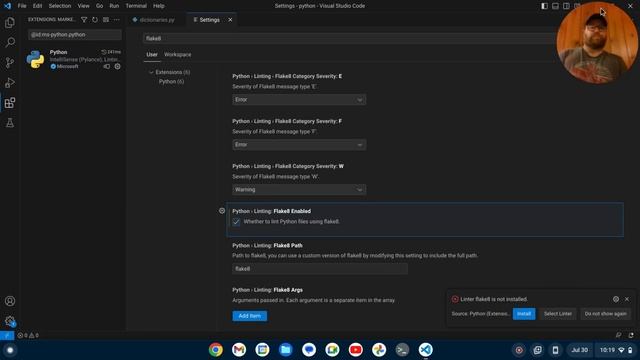Screen dimensions: 640x360
Task: Toggle panel layout icon in title bar
Action: pyautogui.click(x=556, y=6)
